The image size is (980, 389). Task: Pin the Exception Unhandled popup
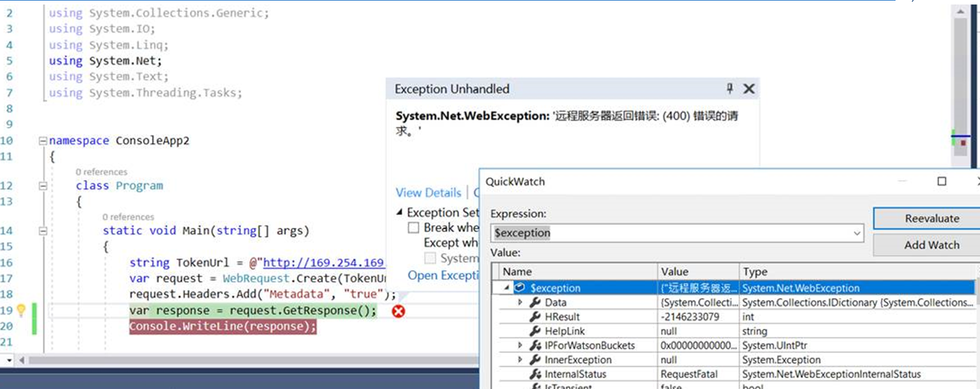point(730,88)
